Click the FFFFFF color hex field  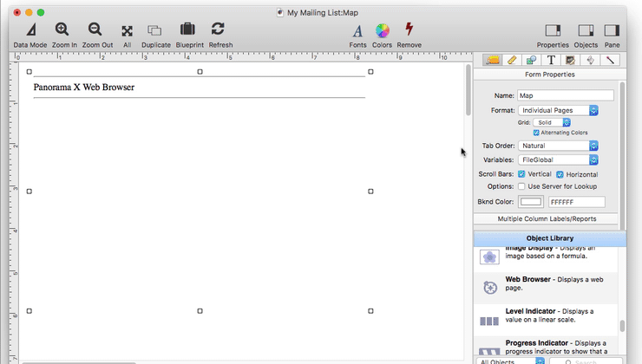point(576,202)
